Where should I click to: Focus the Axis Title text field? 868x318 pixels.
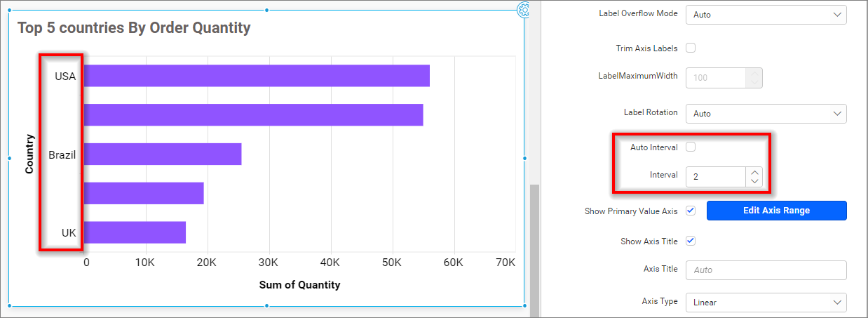(766, 270)
